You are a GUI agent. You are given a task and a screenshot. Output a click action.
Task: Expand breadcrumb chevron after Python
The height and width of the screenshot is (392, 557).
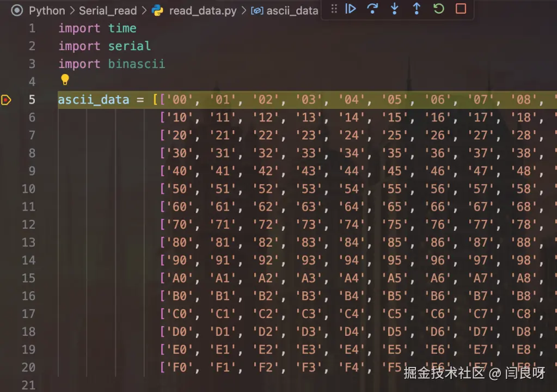click(72, 11)
